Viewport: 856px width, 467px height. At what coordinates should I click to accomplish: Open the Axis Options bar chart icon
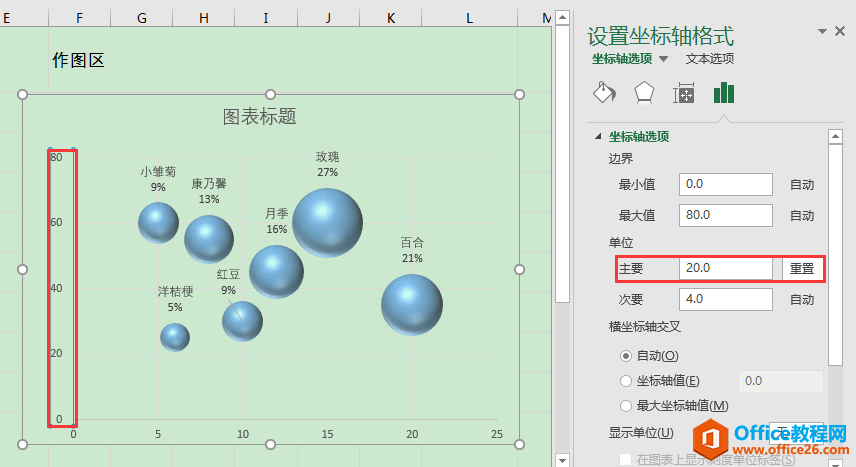coord(724,93)
